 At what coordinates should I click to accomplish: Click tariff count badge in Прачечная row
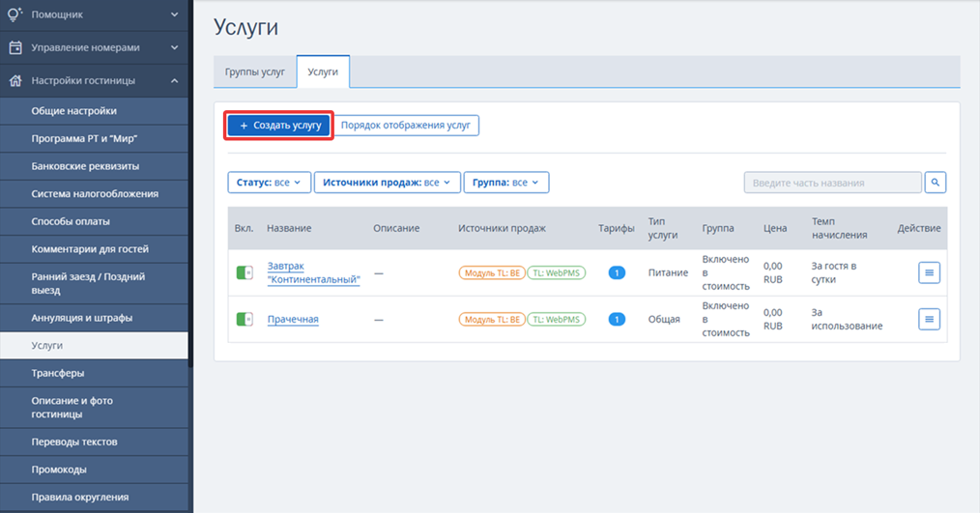click(617, 320)
